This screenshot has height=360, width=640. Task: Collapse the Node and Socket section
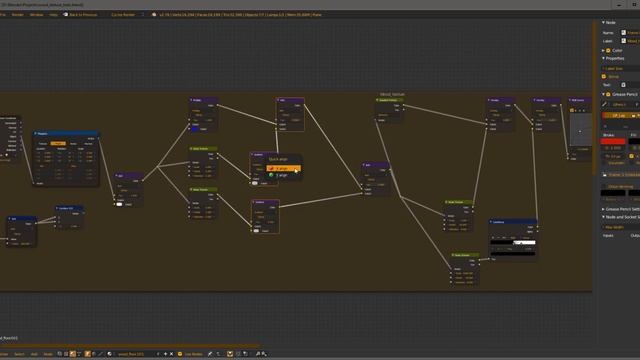point(603,217)
